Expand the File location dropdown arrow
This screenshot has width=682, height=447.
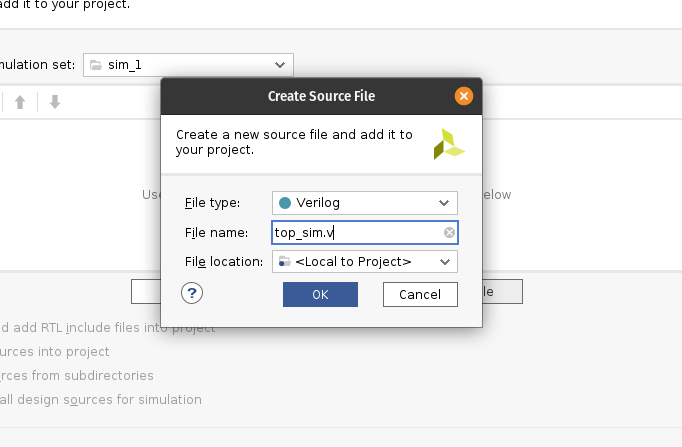click(444, 262)
